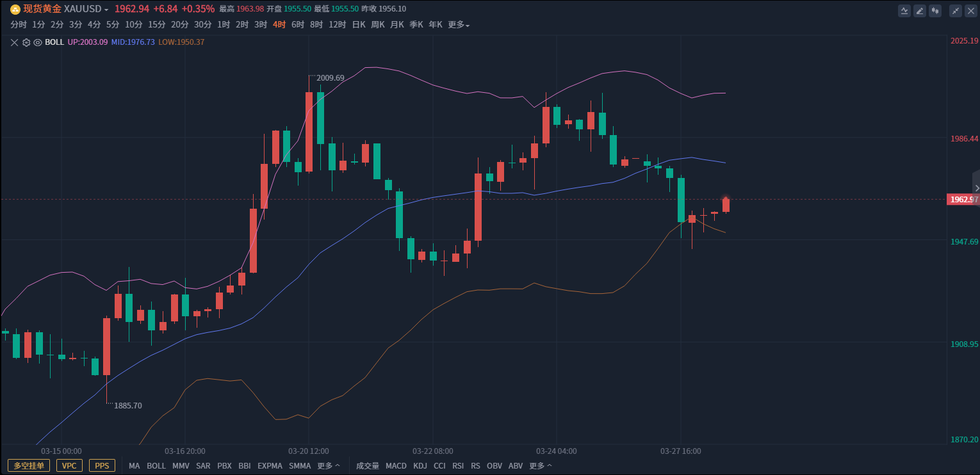The image size is (980, 475).
Task: Select the 分时 timeframe
Action: [x=19, y=25]
